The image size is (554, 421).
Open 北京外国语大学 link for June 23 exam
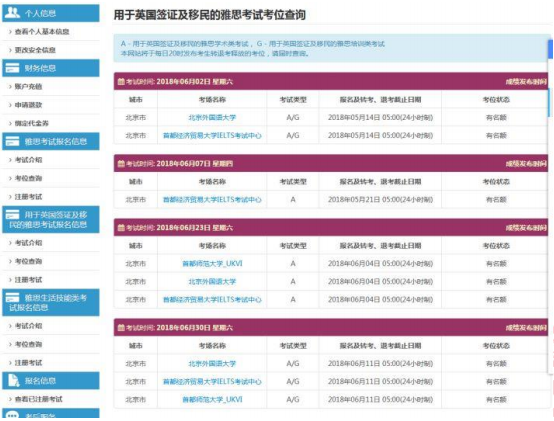(x=212, y=281)
